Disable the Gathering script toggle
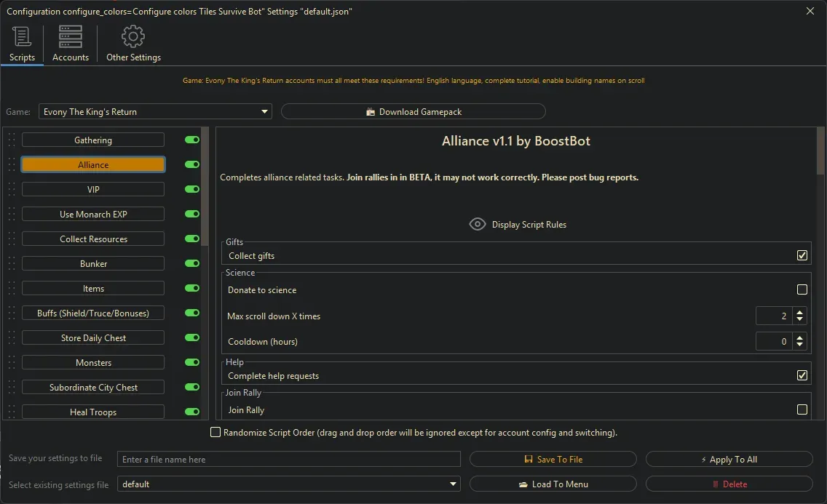Viewport: 827px width, 504px height. click(x=192, y=140)
